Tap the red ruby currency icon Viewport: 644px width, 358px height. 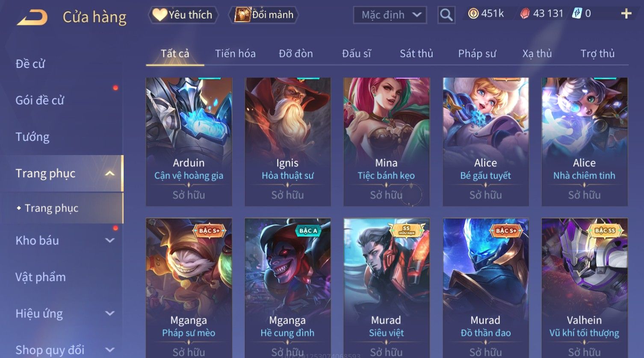[525, 14]
